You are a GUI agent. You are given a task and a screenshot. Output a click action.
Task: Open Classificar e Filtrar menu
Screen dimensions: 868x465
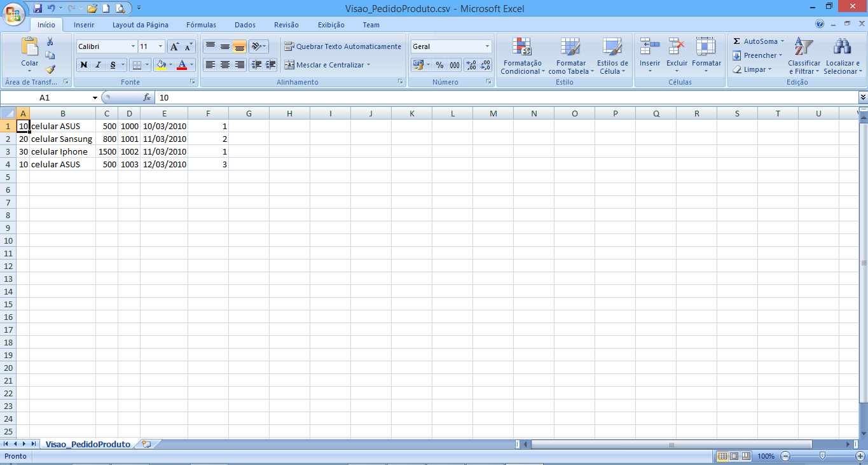coord(804,56)
